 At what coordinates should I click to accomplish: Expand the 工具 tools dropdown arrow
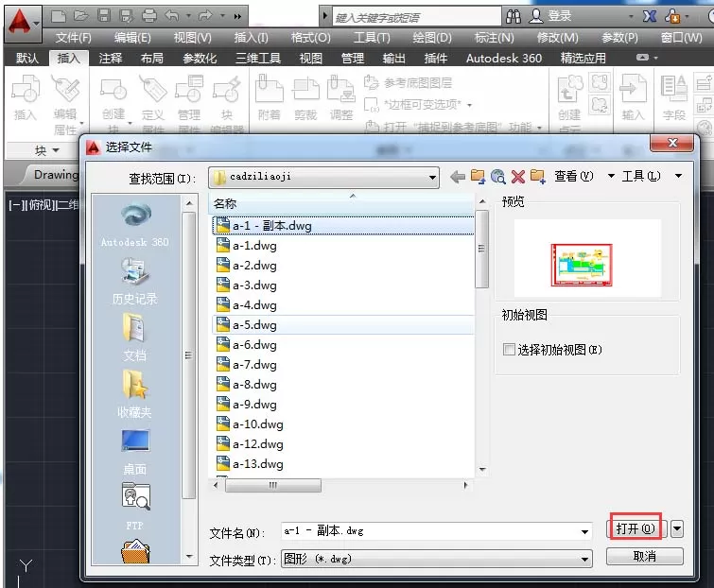click(678, 176)
